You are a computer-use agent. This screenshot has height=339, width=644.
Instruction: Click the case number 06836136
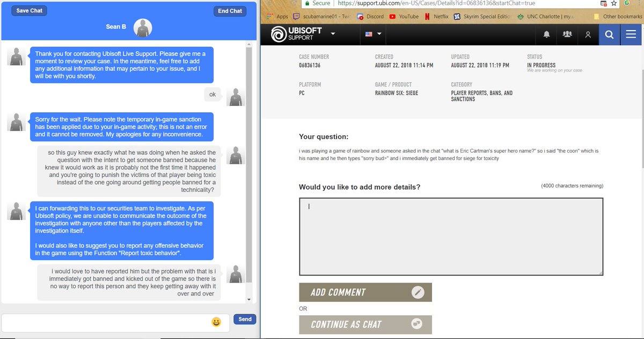[310, 66]
